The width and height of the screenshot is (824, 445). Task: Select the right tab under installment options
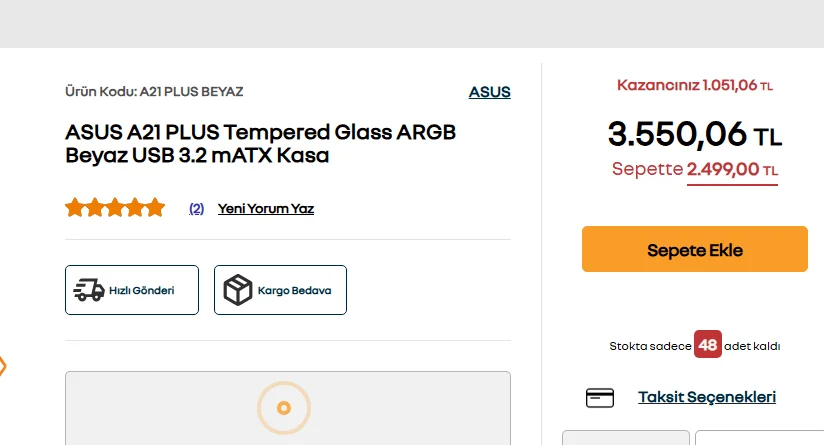(x=759, y=438)
